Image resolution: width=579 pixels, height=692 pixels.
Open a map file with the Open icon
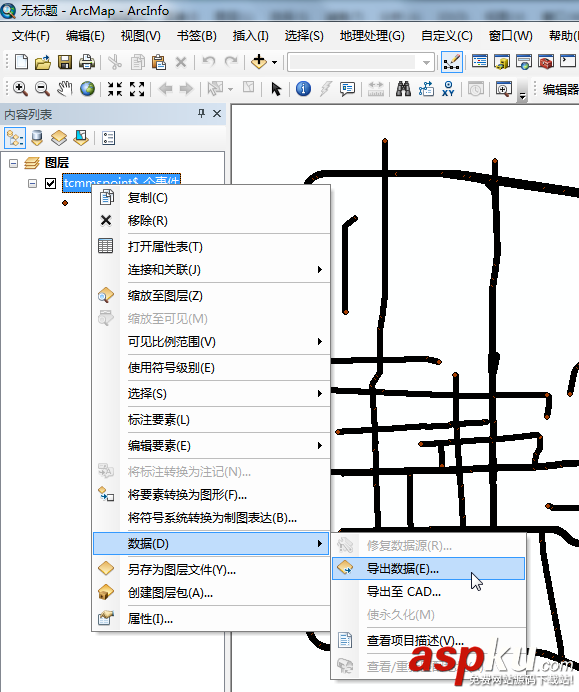[x=43, y=62]
